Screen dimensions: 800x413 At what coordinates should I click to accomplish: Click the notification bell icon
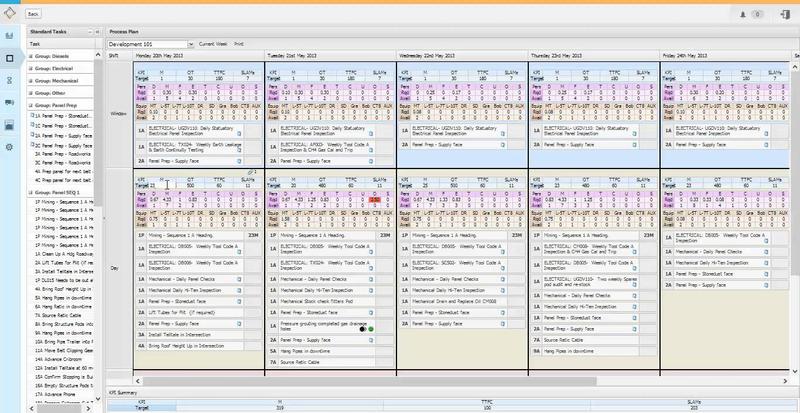click(743, 14)
